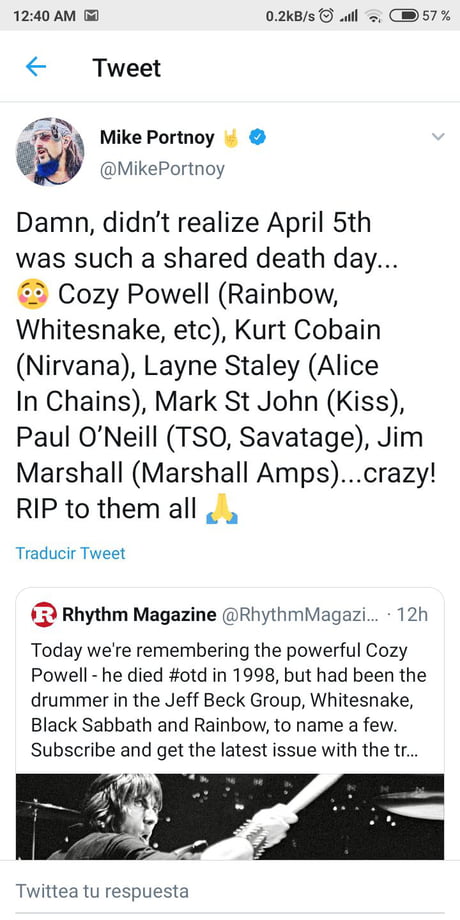This screenshot has height=920, width=460.
Task: Tap the Wi-Fi status icon
Action: tap(372, 16)
